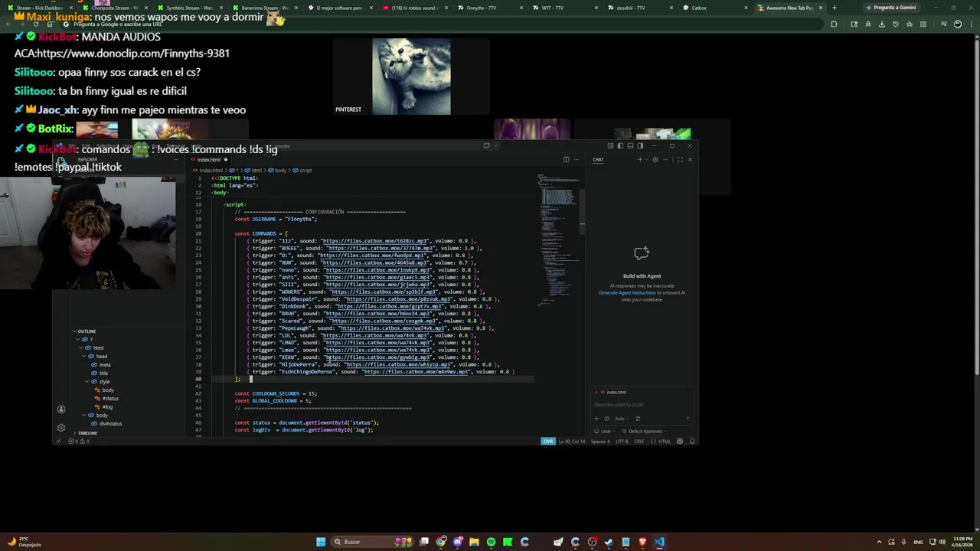Open the Accounts icon in VS Code activity bar
The width and height of the screenshot is (980, 551).
tap(61, 409)
